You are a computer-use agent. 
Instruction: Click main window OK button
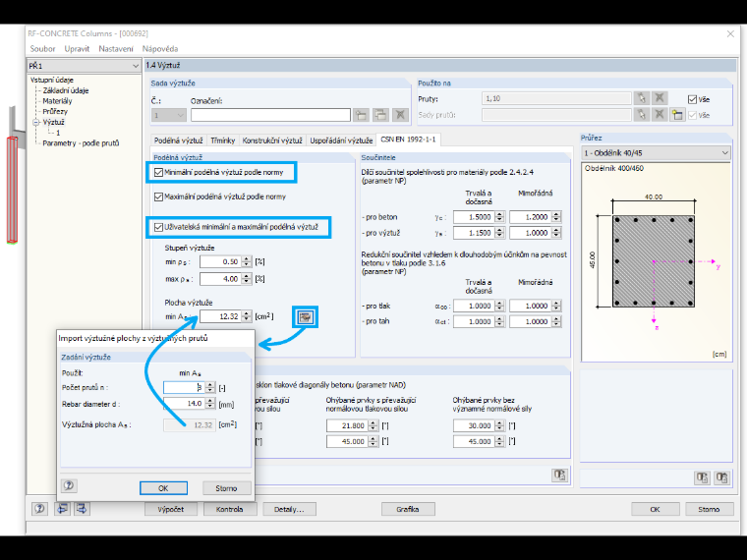[655, 509]
